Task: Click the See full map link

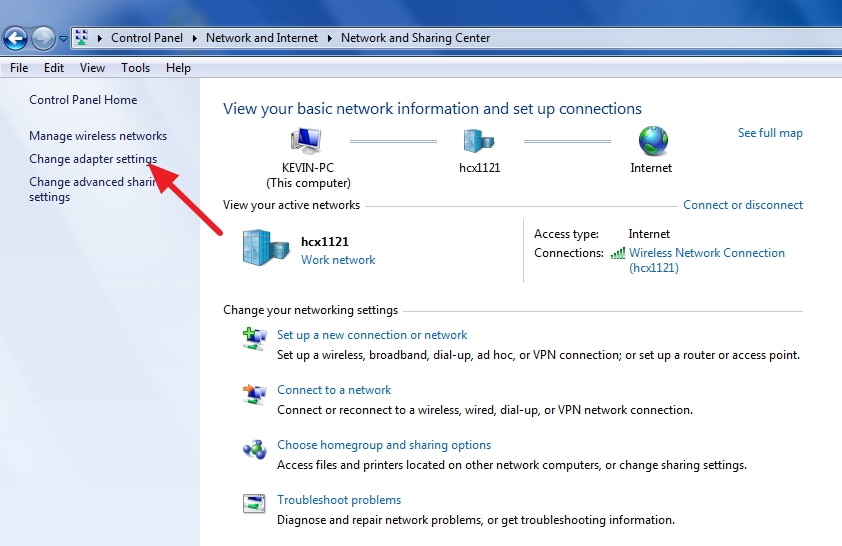Action: [x=770, y=133]
